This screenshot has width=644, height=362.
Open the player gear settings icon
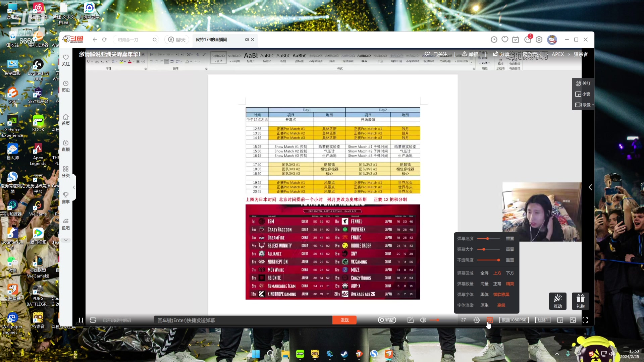pos(477,320)
